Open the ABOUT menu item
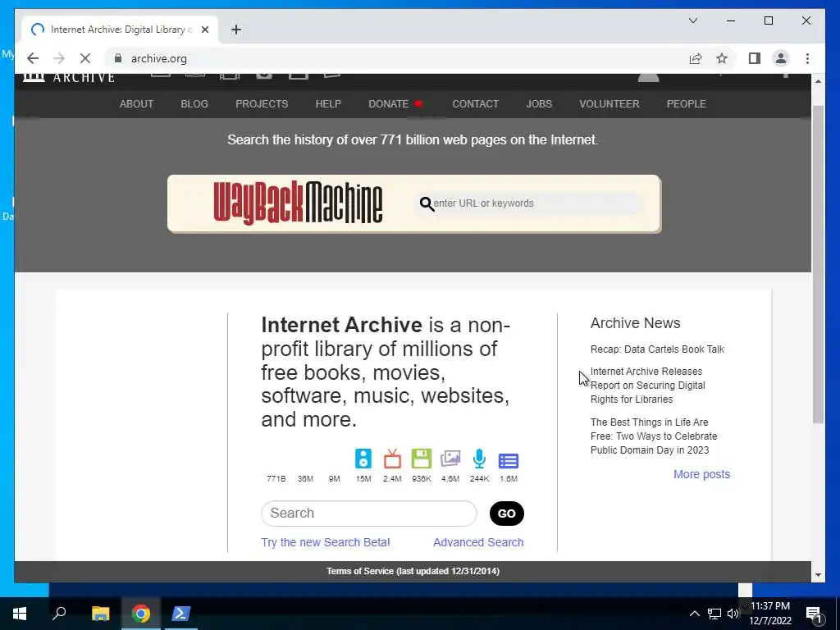The width and height of the screenshot is (840, 630). (136, 104)
